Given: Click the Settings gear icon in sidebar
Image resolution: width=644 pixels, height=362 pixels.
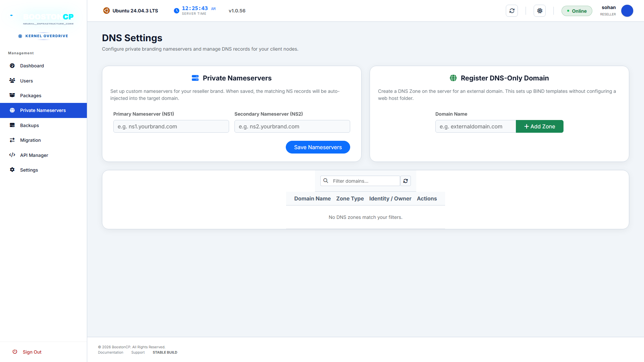Looking at the screenshot, I should (x=12, y=170).
